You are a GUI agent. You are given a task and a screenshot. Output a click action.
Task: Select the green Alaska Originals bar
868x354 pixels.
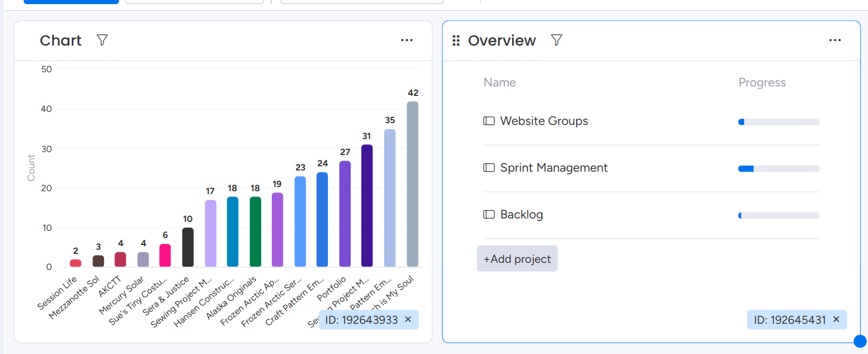pyautogui.click(x=255, y=231)
